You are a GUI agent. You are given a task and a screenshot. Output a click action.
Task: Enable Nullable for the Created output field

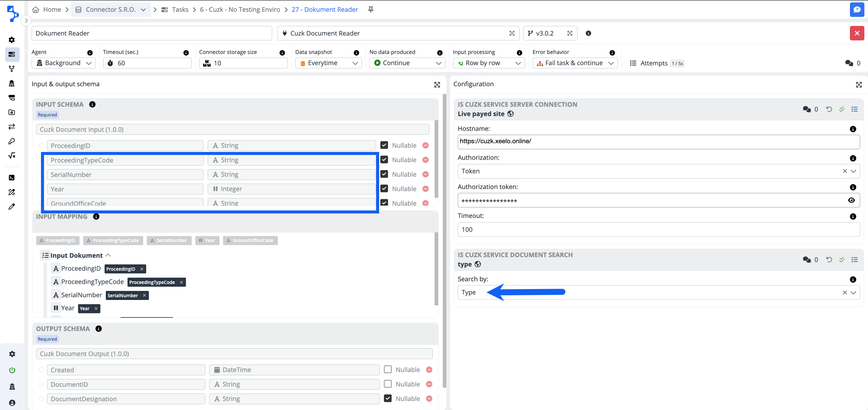click(388, 370)
